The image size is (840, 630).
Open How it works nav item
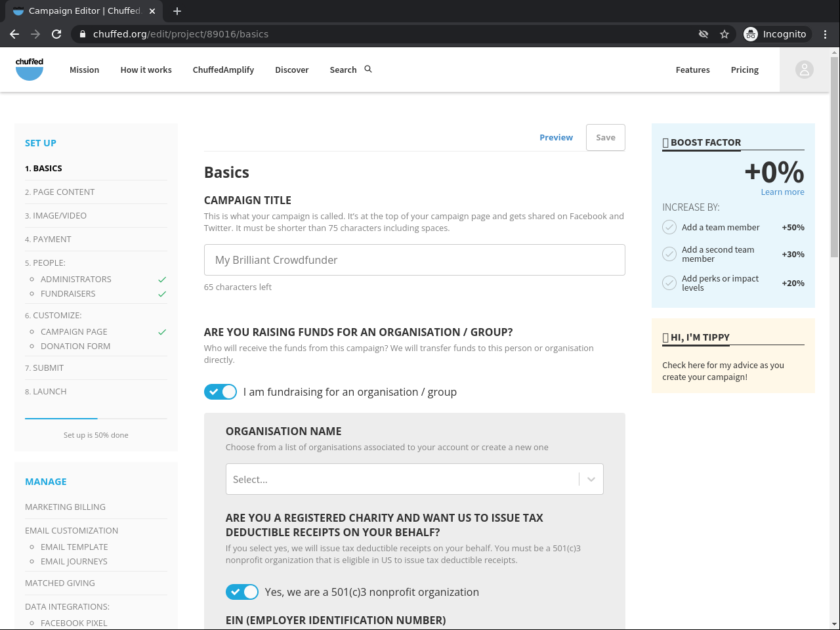(x=146, y=70)
